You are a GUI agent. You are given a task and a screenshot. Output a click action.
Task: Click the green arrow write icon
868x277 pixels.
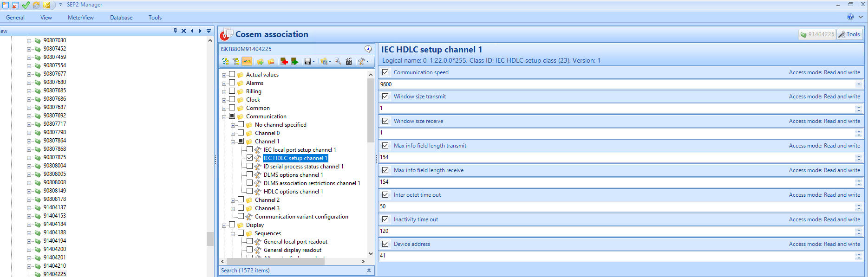(x=294, y=61)
